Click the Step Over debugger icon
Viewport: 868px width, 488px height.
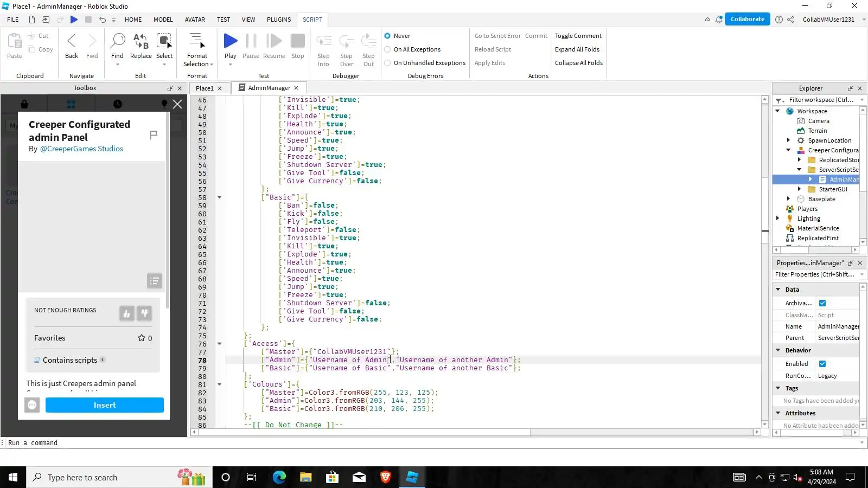click(x=347, y=41)
